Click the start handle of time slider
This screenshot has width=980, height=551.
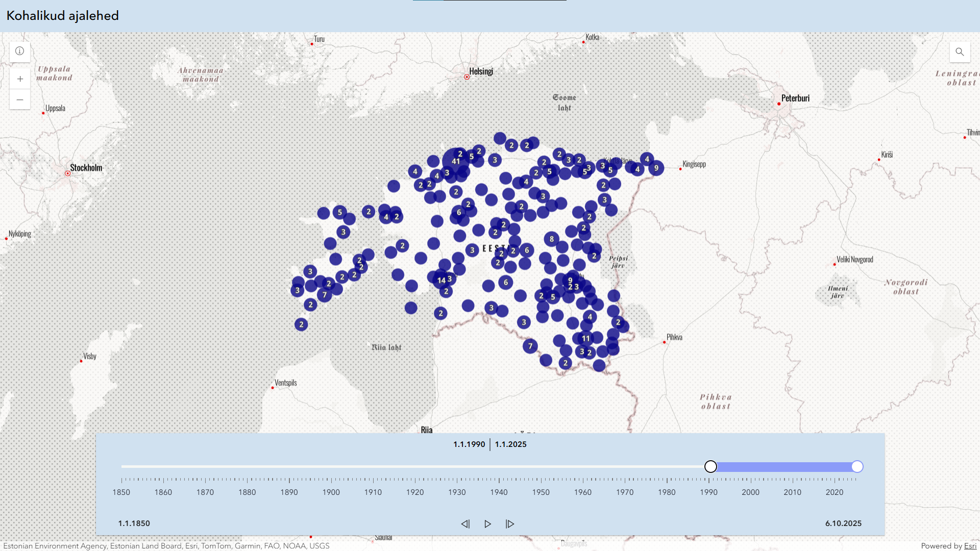[710, 466]
